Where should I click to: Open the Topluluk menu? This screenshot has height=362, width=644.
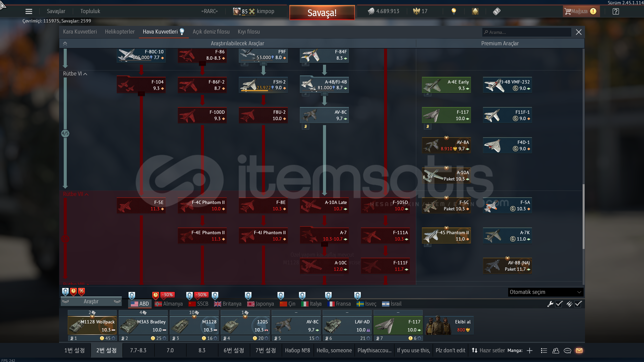[x=90, y=11]
